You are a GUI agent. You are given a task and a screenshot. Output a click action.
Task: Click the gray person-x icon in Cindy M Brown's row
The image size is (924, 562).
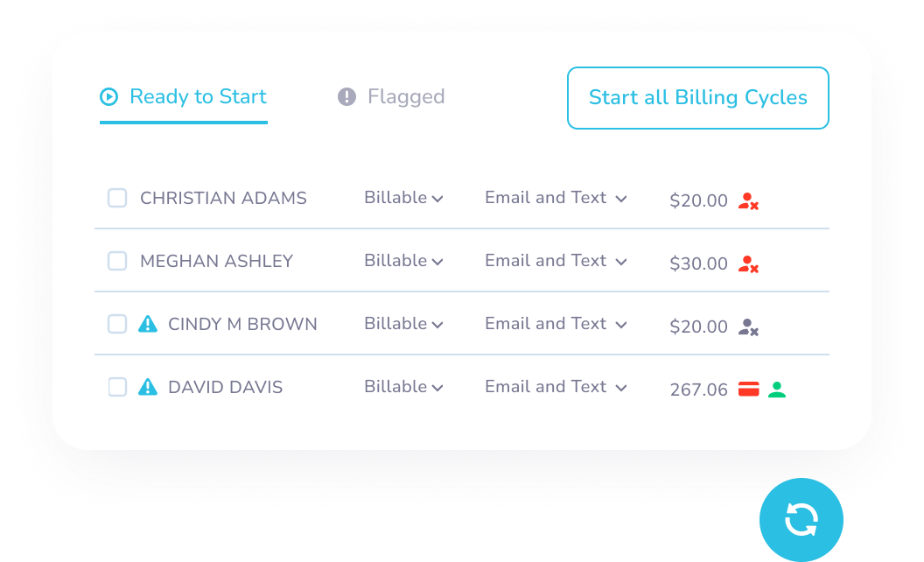click(x=747, y=327)
